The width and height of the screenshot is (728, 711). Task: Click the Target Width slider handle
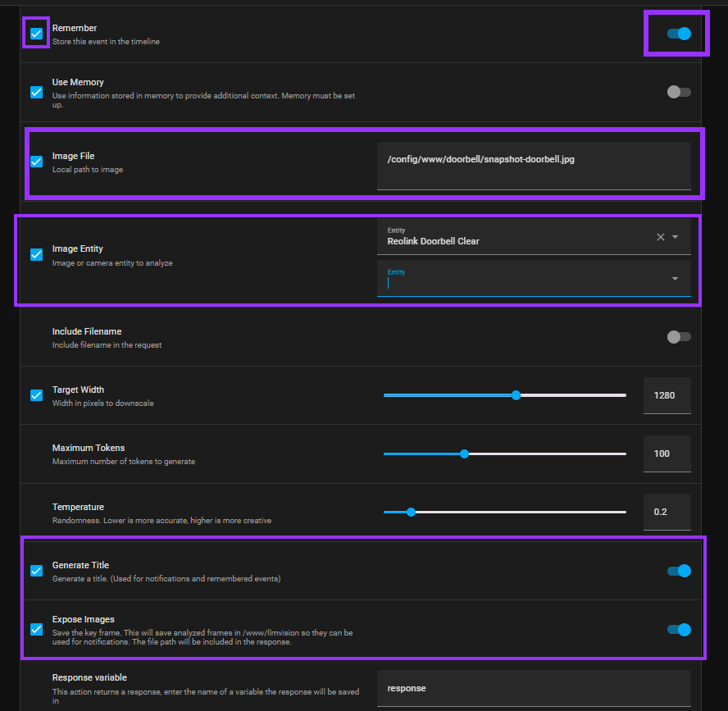pos(516,395)
